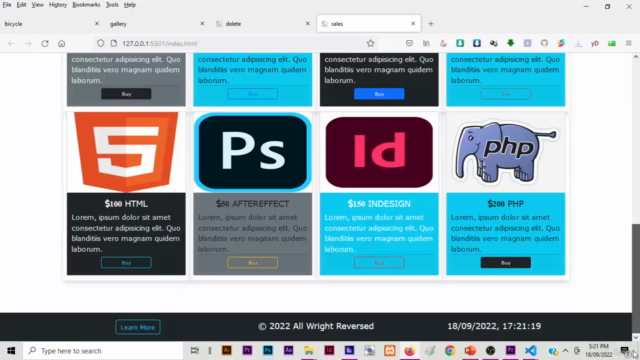Open the Firefox hamburger application menu
The height and width of the screenshot is (360, 640).
[x=629, y=43]
